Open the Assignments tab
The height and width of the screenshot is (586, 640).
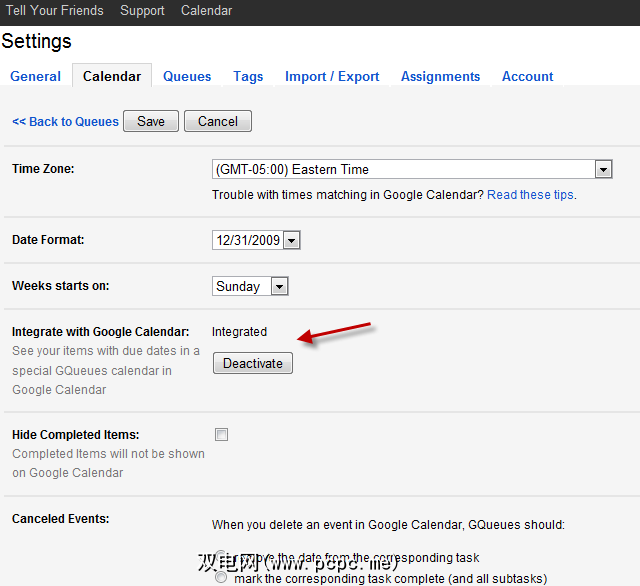pyautogui.click(x=440, y=76)
